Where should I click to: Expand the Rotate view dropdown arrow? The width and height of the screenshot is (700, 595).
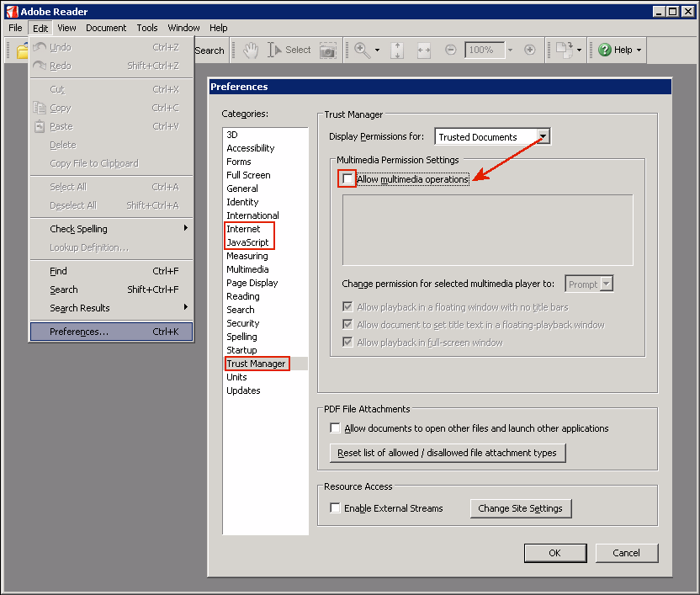pos(579,50)
